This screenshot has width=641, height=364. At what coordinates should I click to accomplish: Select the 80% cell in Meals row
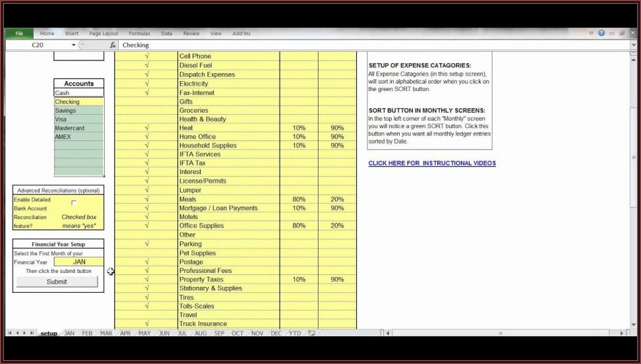click(299, 199)
